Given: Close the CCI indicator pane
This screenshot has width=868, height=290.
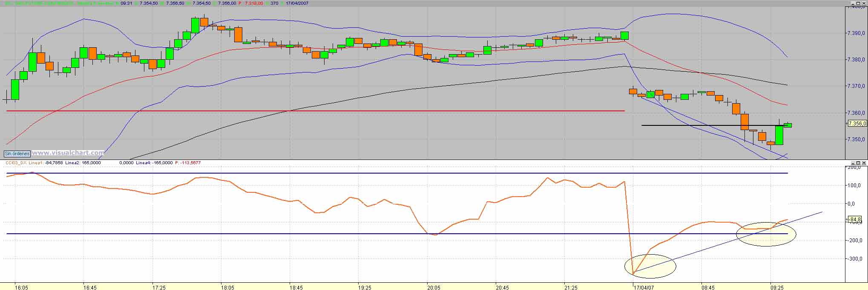Looking at the screenshot, I should tap(864, 163).
